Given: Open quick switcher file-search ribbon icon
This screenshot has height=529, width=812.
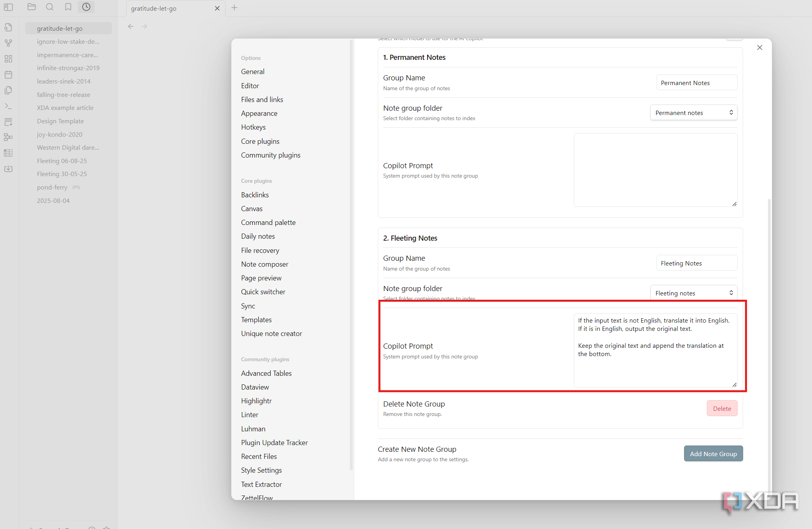Looking at the screenshot, I should (x=8, y=27).
